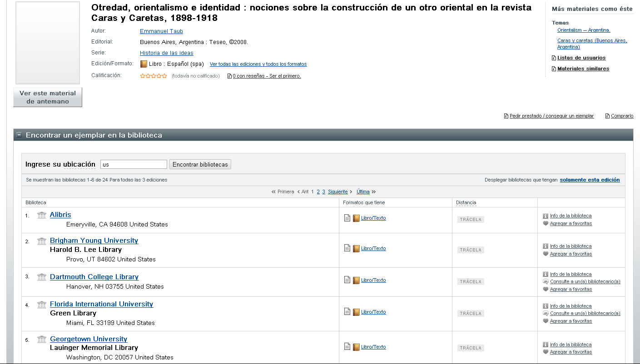Click Libro/Texto link for Georgetown University
640x364 pixels.
(373, 347)
